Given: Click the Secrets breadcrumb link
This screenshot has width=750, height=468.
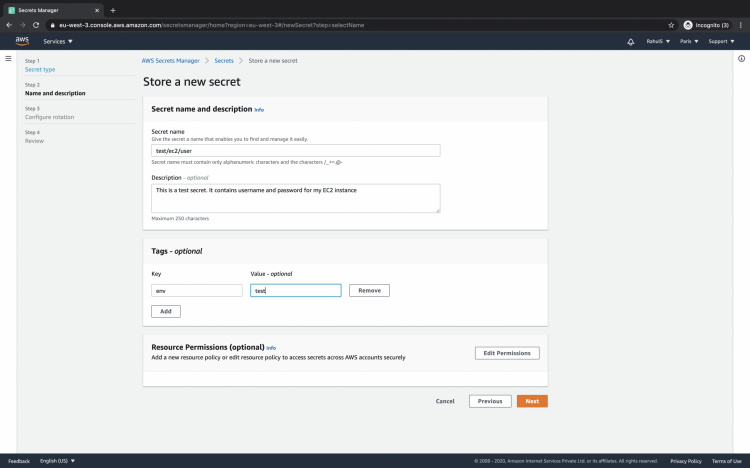Looking at the screenshot, I should 224,61.
